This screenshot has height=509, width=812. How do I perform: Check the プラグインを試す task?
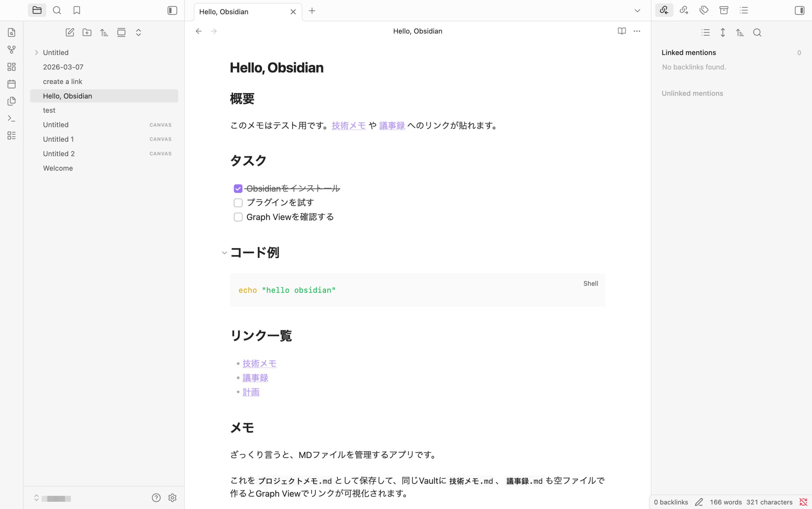[x=238, y=203]
